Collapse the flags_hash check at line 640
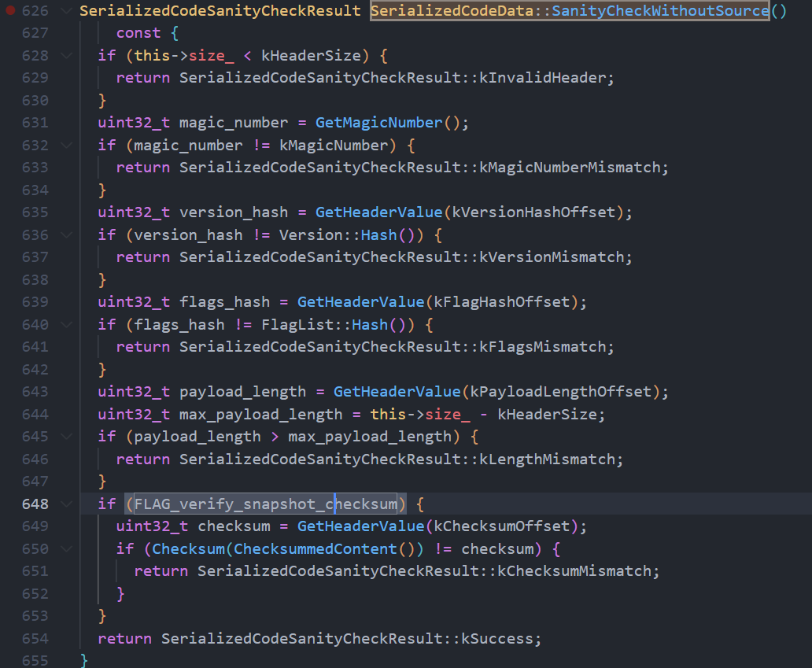The height and width of the screenshot is (668, 812). (x=66, y=325)
